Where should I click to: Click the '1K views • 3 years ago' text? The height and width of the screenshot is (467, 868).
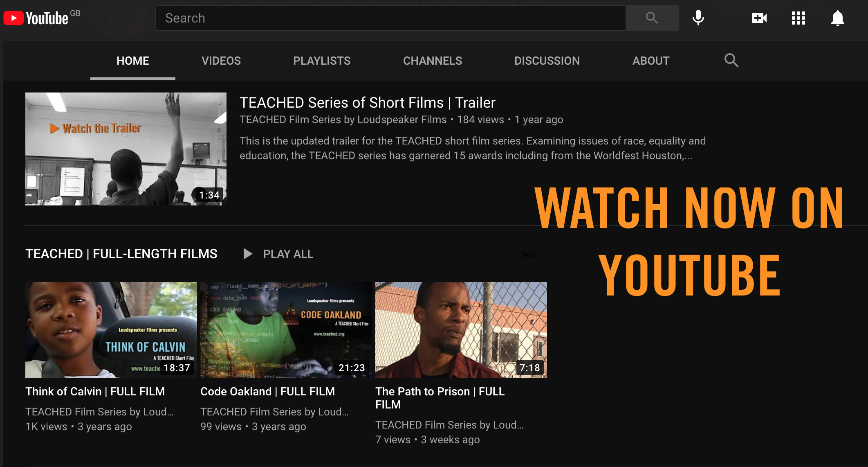tap(79, 426)
